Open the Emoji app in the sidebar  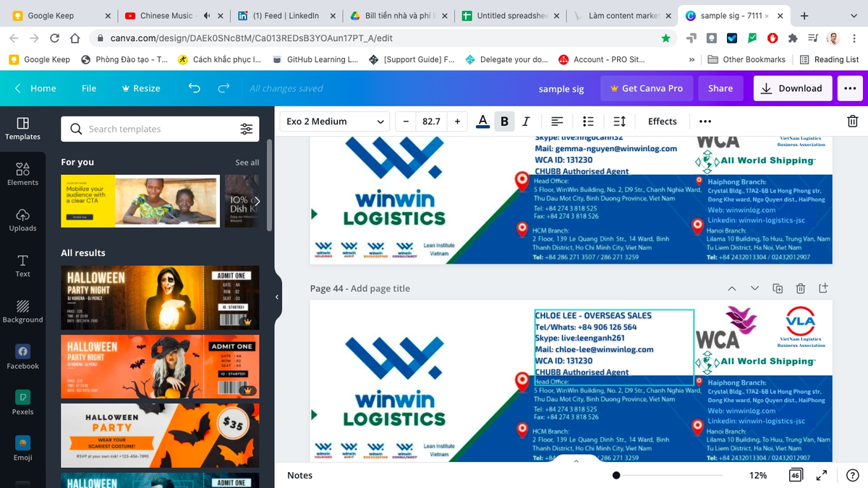[x=22, y=448]
